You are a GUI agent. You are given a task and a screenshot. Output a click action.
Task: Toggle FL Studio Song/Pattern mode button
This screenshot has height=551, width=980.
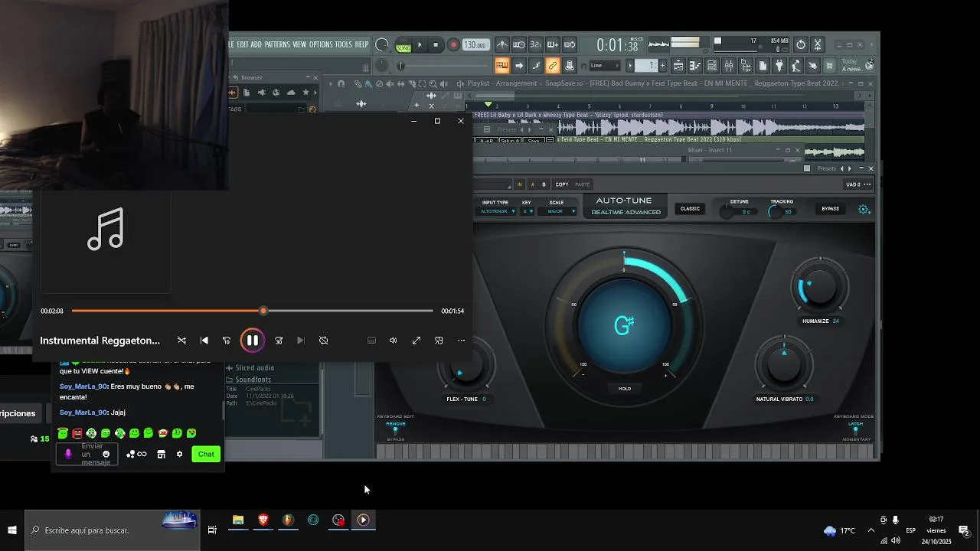[x=403, y=44]
